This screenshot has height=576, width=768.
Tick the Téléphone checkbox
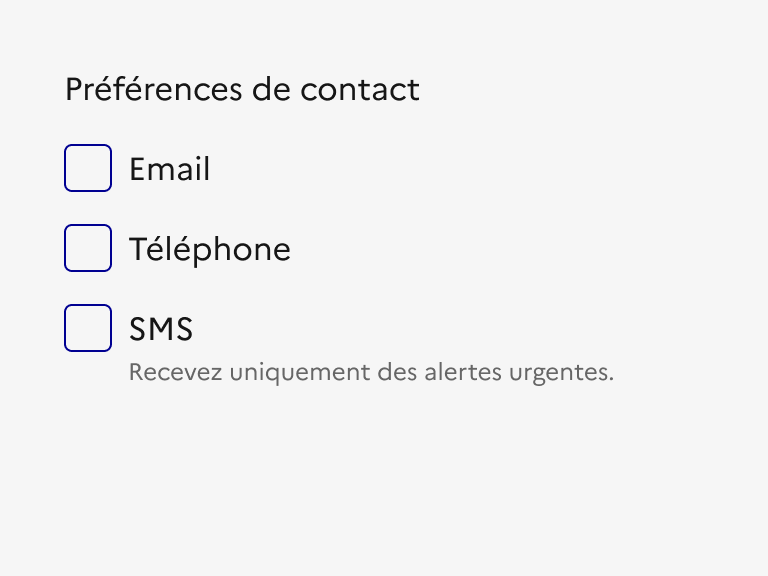pos(88,248)
